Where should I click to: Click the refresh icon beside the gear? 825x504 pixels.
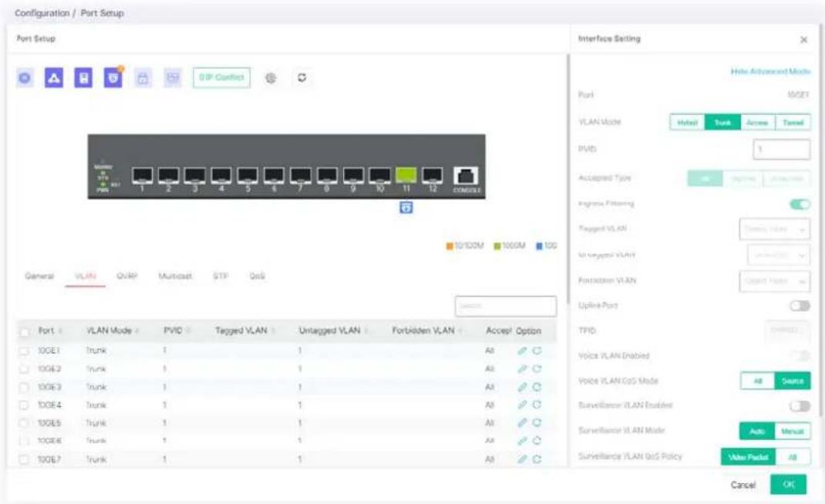tap(301, 78)
